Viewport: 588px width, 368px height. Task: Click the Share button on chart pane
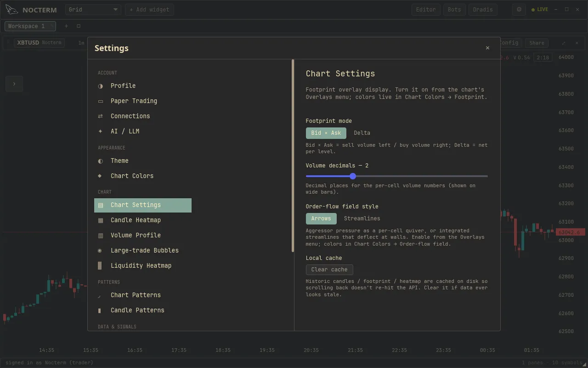(x=537, y=43)
